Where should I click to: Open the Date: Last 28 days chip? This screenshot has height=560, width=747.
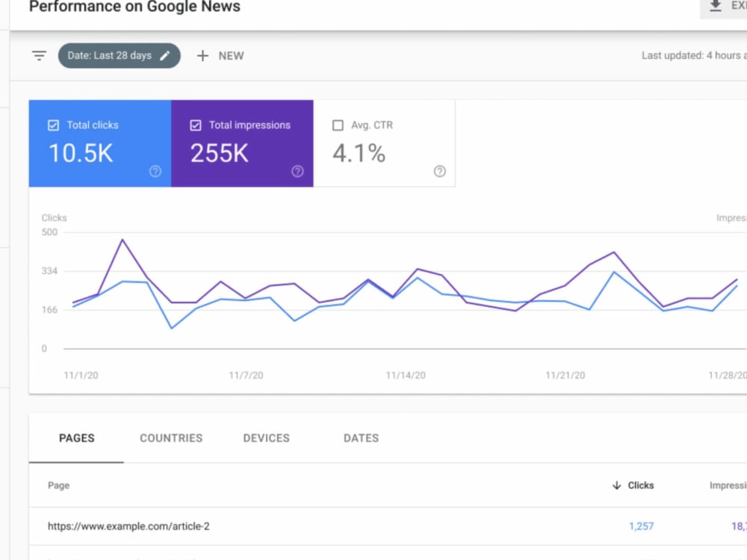pos(119,56)
